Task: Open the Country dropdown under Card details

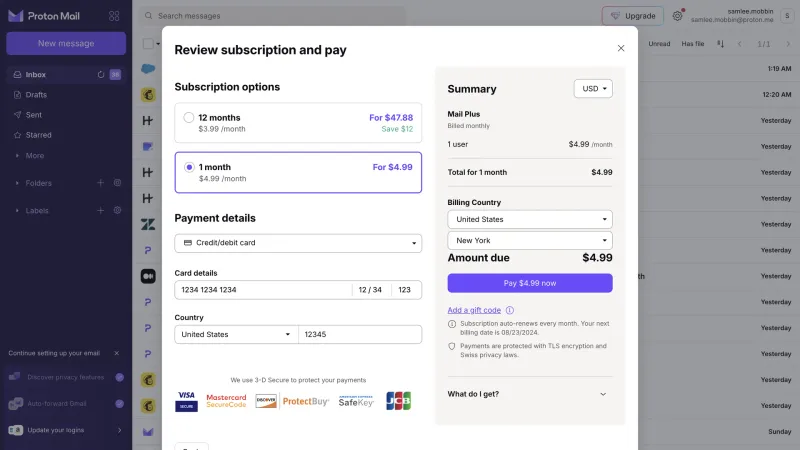Action: (236, 334)
